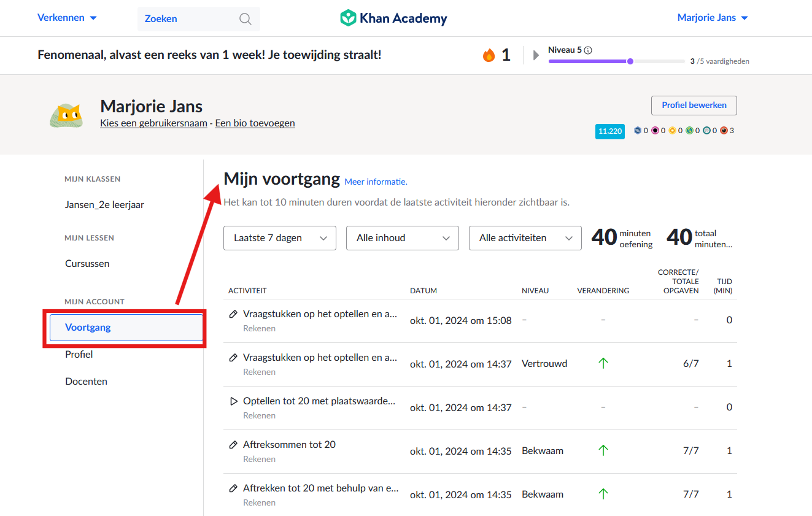812x516 pixels.
Task: Select Profiel in the sidebar
Action: tap(79, 355)
